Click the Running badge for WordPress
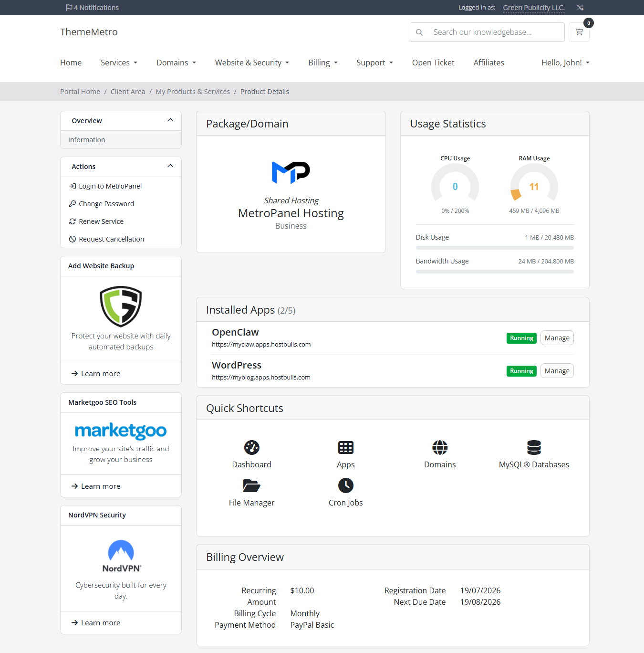This screenshot has height=653, width=644. point(521,371)
